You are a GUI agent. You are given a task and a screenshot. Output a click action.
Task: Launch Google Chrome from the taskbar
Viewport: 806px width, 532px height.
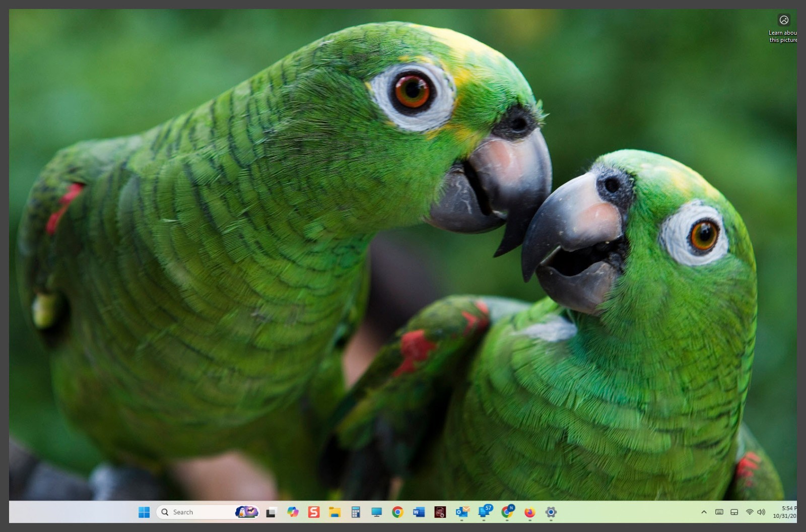397,512
